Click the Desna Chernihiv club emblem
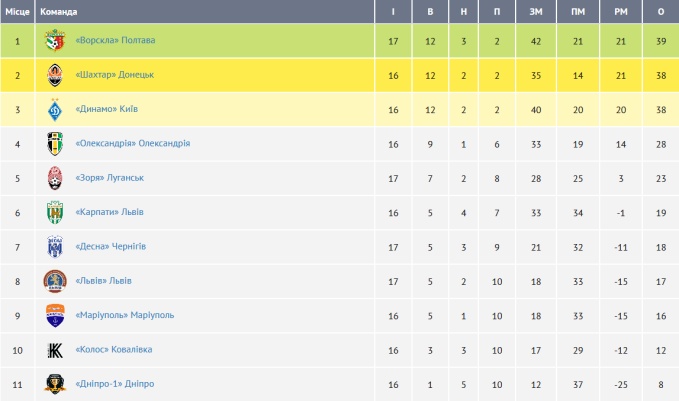 coord(55,247)
